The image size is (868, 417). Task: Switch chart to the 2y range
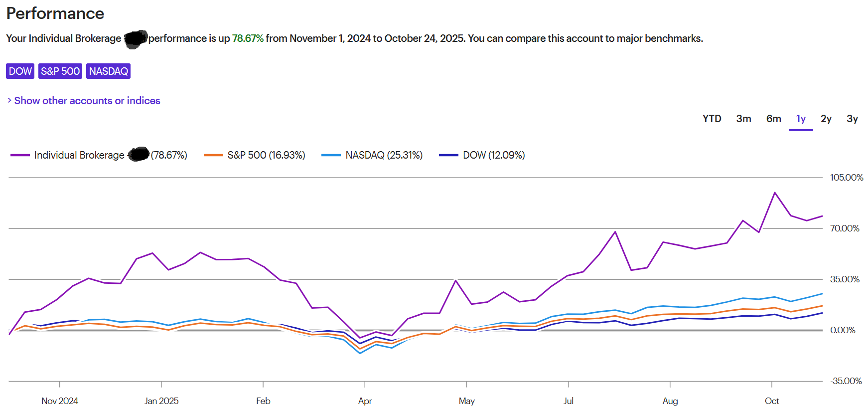click(x=826, y=119)
